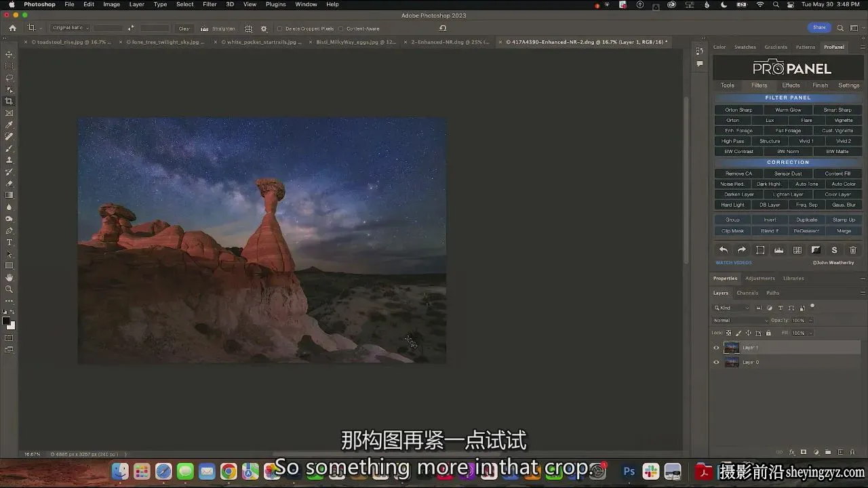
Task: Open the crop ratio preset dropdown
Action: 70,28
